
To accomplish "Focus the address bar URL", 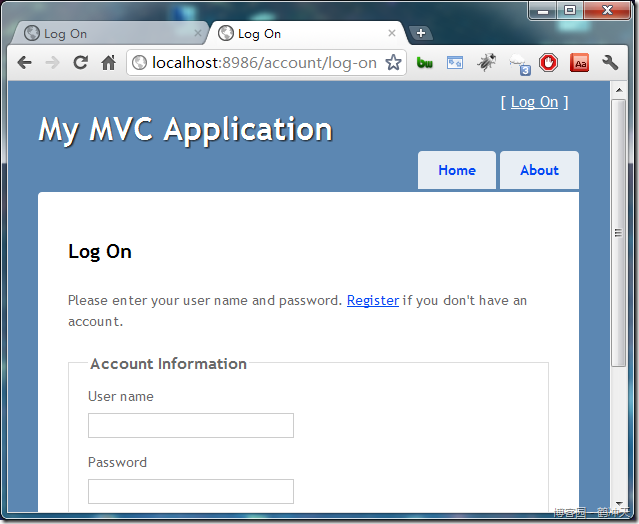I will [x=264, y=63].
